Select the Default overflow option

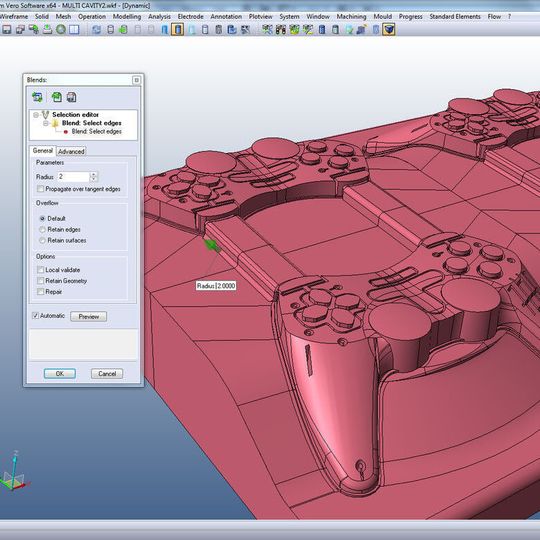pyautogui.click(x=42, y=218)
